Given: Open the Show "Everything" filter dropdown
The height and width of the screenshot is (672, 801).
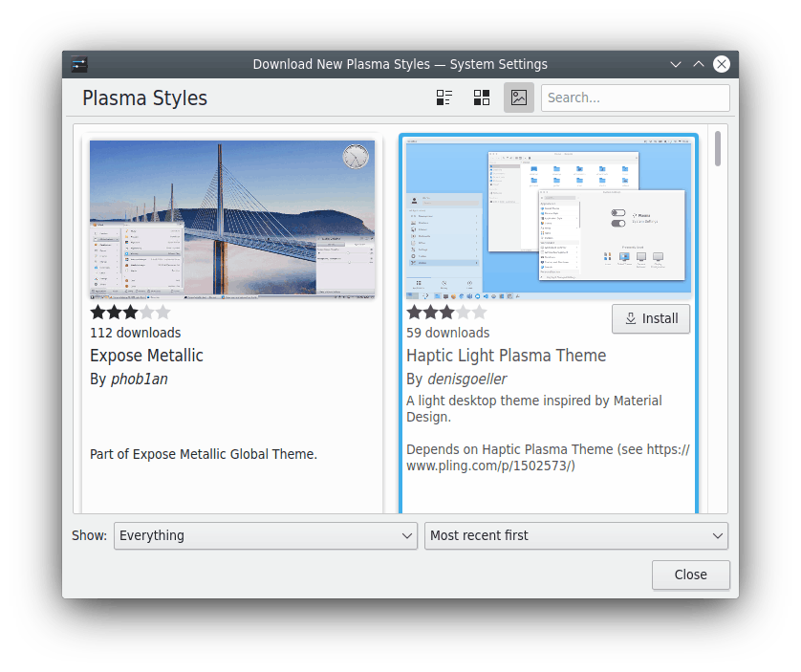Looking at the screenshot, I should [x=265, y=535].
